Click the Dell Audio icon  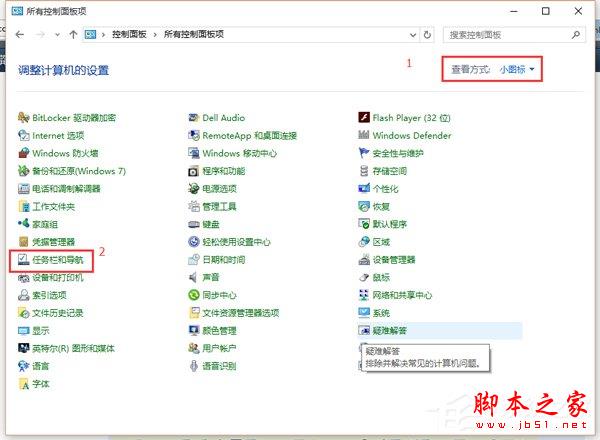pyautogui.click(x=194, y=117)
